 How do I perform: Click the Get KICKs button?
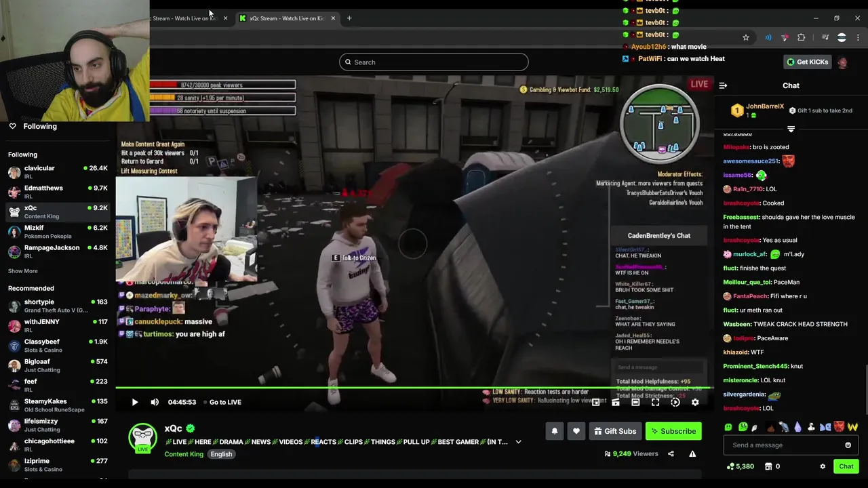click(x=807, y=62)
